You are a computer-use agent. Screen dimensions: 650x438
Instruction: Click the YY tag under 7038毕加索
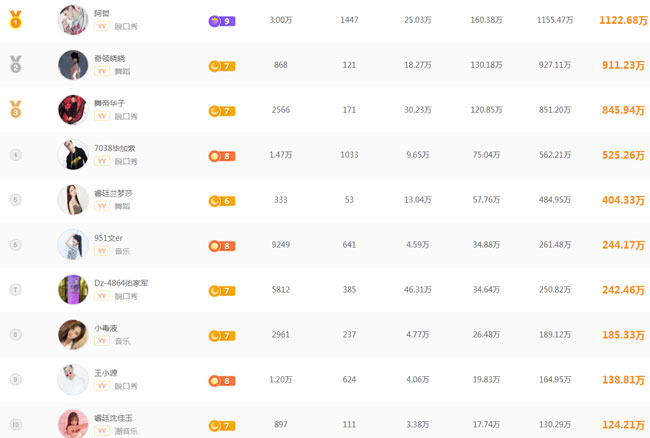pyautogui.click(x=102, y=161)
